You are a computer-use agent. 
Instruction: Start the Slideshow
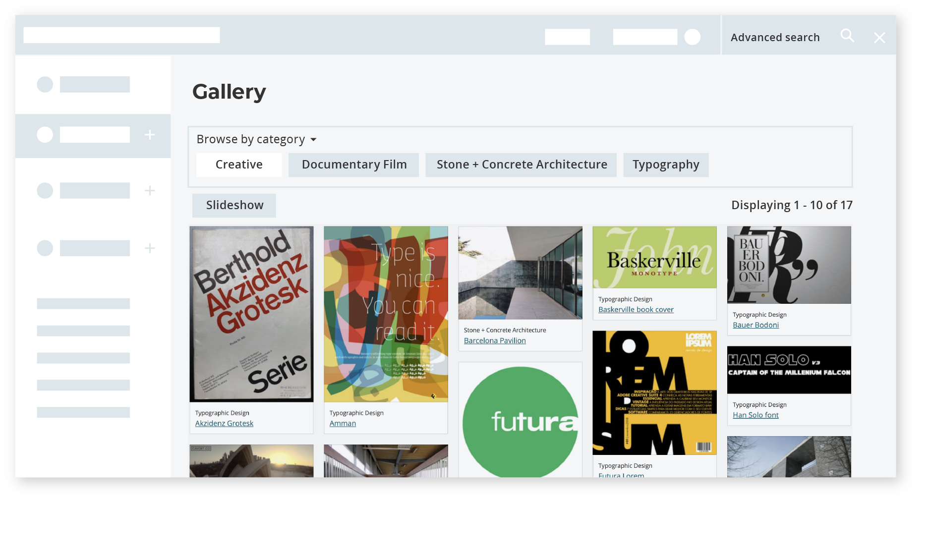click(x=234, y=205)
